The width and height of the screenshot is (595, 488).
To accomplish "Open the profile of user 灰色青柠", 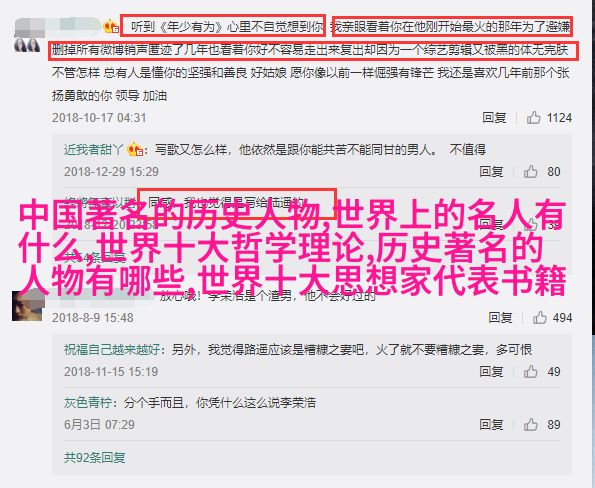I will pyautogui.click(x=88, y=403).
